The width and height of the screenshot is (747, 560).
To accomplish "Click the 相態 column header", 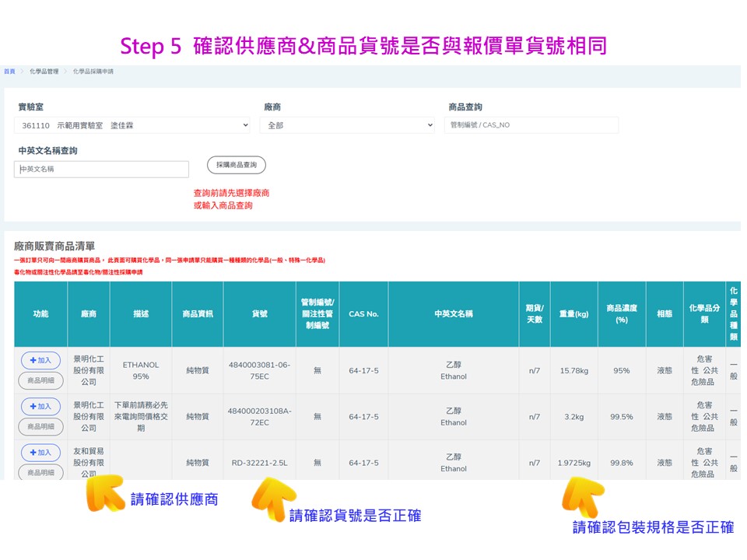I will pos(665,313).
